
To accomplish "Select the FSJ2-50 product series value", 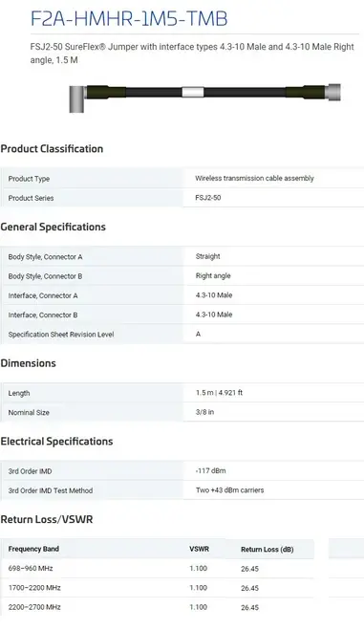I will point(208,197).
